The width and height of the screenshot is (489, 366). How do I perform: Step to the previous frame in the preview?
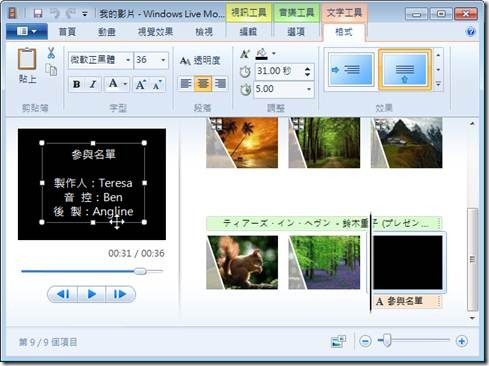[63, 294]
